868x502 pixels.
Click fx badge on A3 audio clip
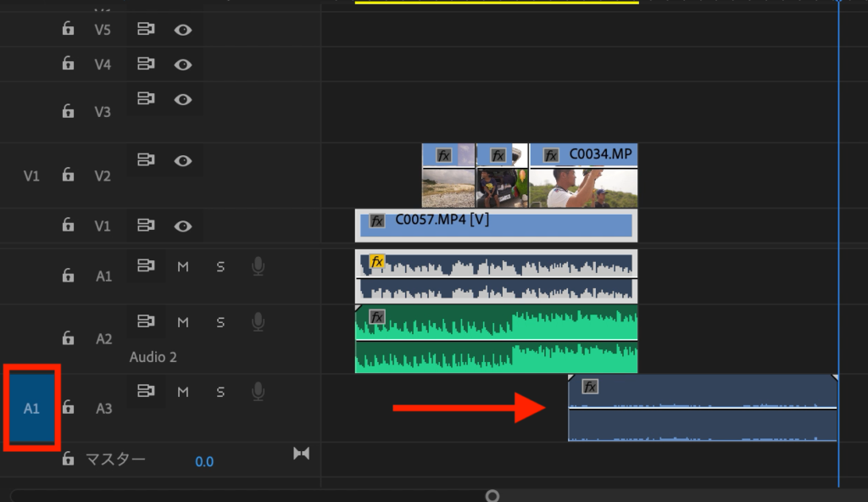click(x=590, y=387)
